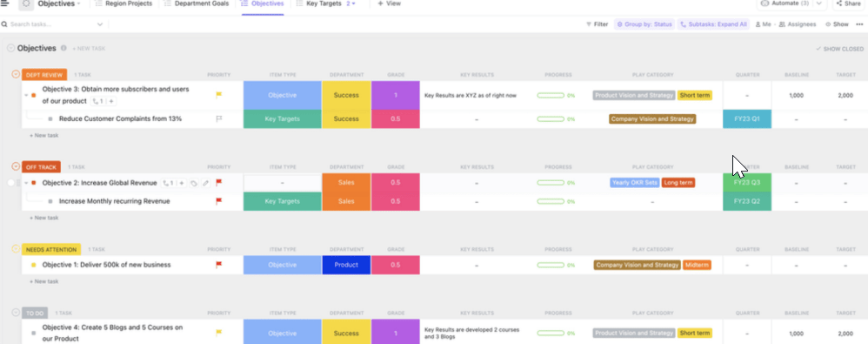Image resolution: width=868 pixels, height=344 pixels.
Task: Click status square of Increase Monthly recurring Revenue
Action: tap(50, 202)
